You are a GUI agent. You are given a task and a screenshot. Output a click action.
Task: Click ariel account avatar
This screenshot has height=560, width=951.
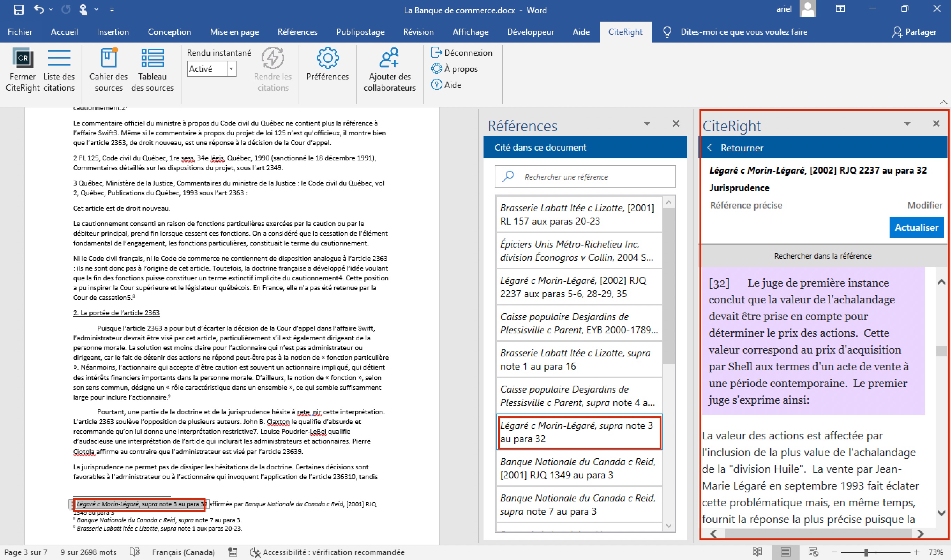pyautogui.click(x=808, y=9)
